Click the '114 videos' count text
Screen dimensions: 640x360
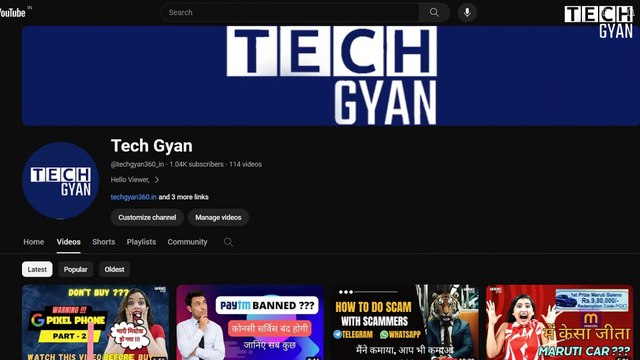pyautogui.click(x=245, y=164)
